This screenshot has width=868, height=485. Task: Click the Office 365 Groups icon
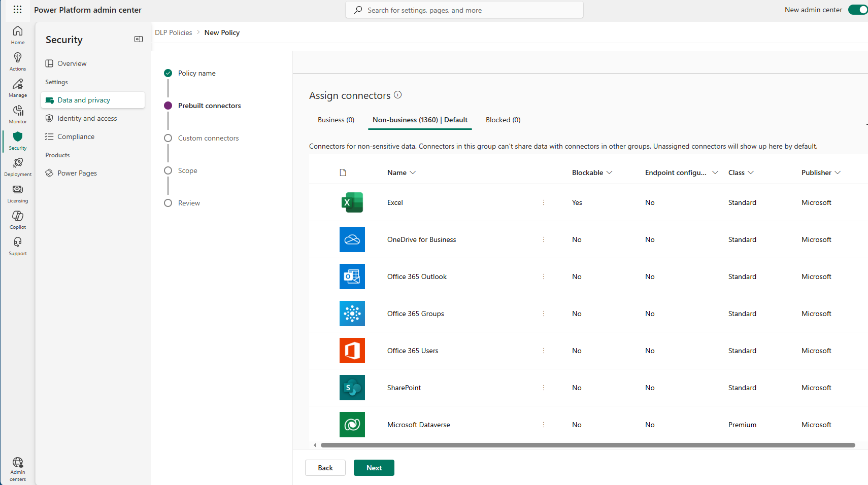pyautogui.click(x=352, y=314)
